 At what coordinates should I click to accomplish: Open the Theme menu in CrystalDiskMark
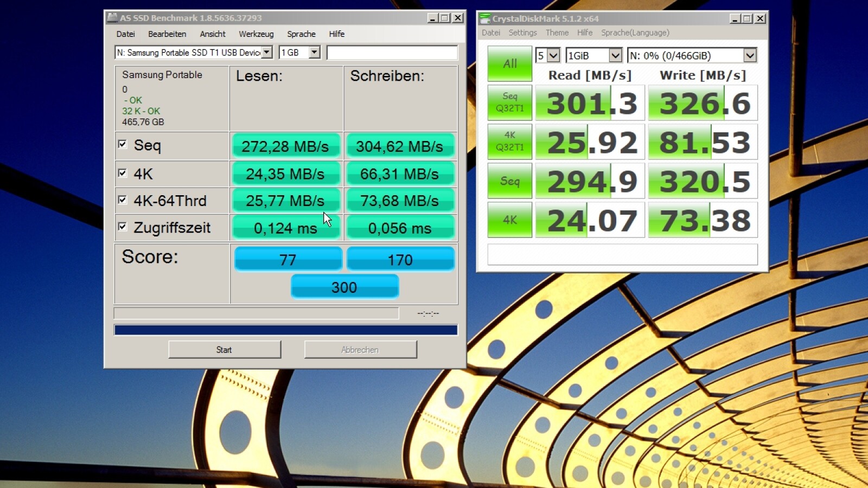click(x=557, y=33)
